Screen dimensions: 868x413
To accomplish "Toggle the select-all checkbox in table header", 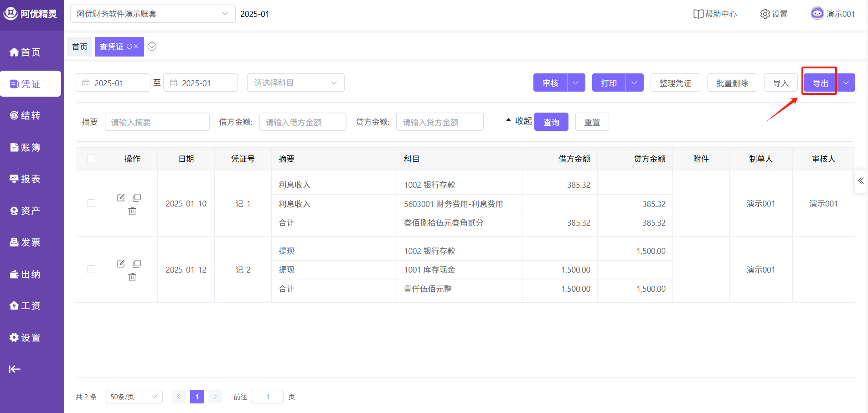I will click(91, 159).
